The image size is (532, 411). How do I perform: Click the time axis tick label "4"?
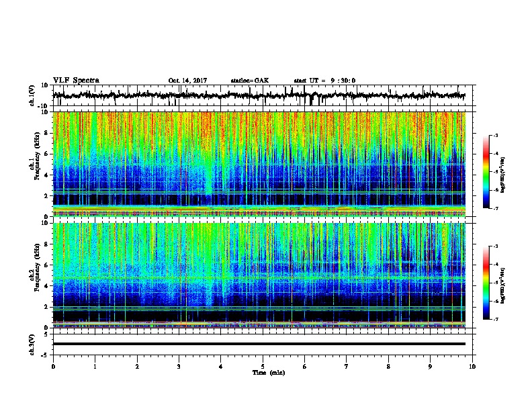pos(221,367)
